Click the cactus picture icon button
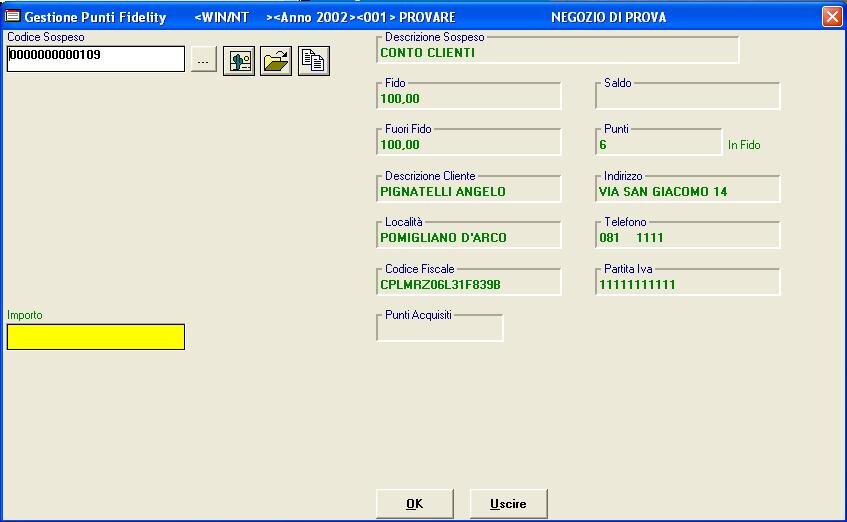847x522 pixels. [238, 61]
